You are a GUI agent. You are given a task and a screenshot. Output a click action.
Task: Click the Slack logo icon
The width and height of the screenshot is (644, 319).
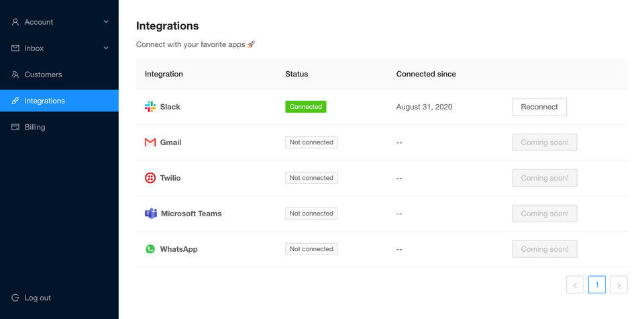tap(150, 107)
